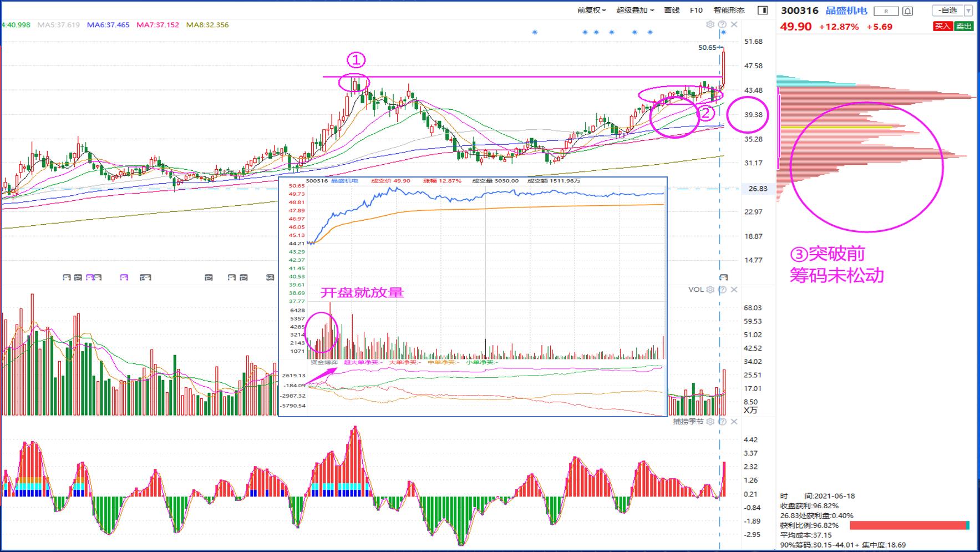This screenshot has width=980, height=552.
Task: Click the MA8:32.356 moving average label
Action: coord(207,25)
